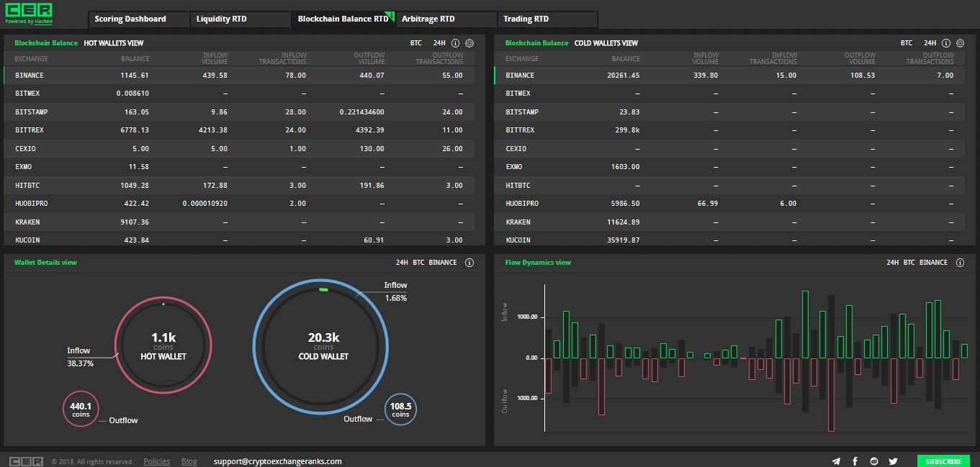The height and width of the screenshot is (467, 980).
Task: Select HUOBIPRO row in cold wallets table
Action: (x=729, y=204)
